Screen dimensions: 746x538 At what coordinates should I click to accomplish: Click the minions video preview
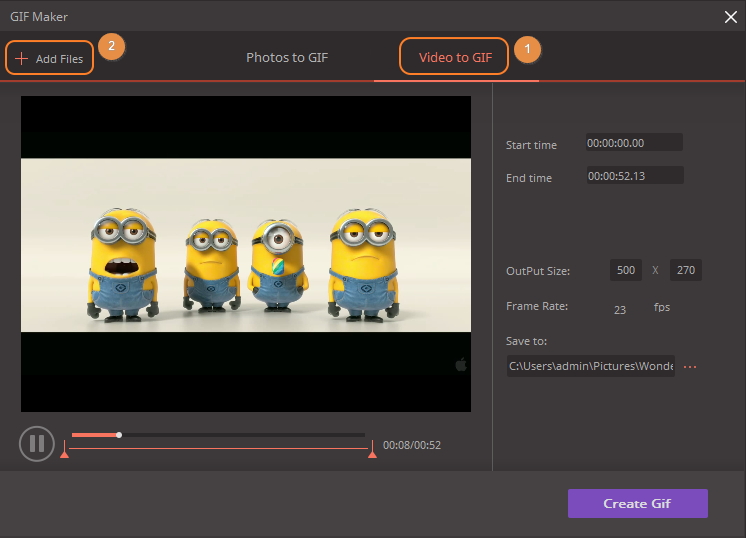[x=246, y=254]
